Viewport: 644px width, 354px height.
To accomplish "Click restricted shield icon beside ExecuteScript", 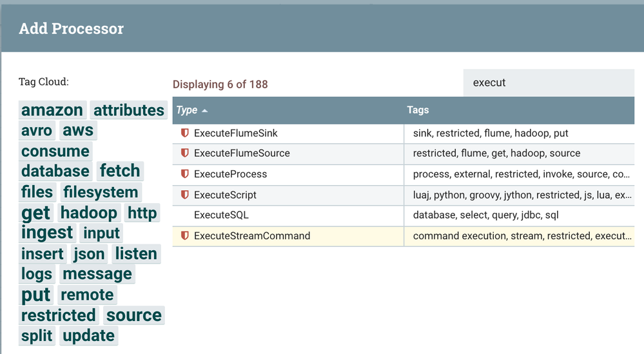I will 184,195.
